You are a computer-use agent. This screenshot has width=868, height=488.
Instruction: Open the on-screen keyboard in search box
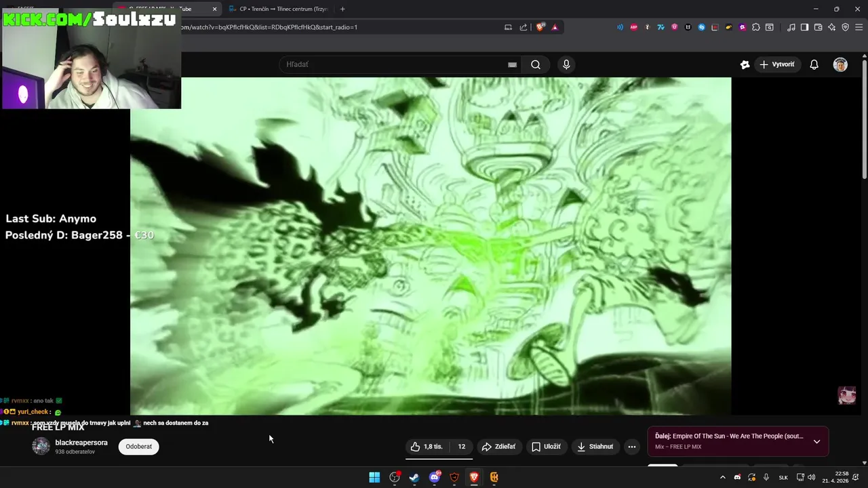[x=513, y=64]
